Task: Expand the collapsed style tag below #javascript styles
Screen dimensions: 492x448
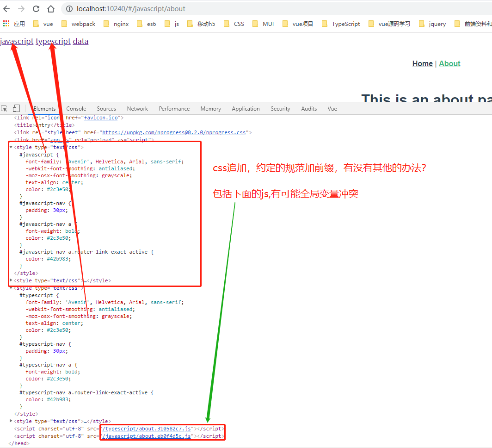Action: click(x=11, y=280)
